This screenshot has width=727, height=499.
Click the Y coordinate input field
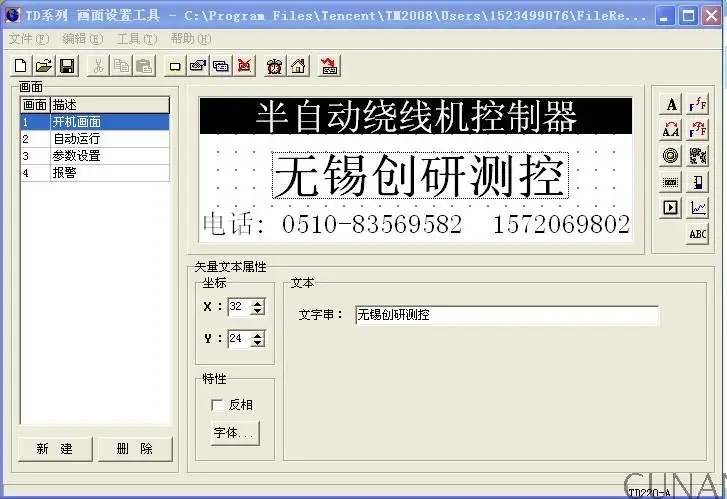tap(239, 339)
